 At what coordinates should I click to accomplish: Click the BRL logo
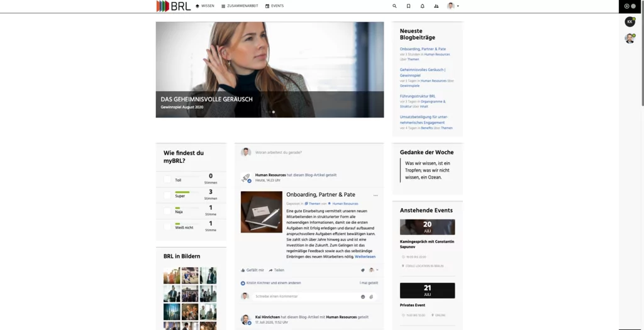click(174, 6)
